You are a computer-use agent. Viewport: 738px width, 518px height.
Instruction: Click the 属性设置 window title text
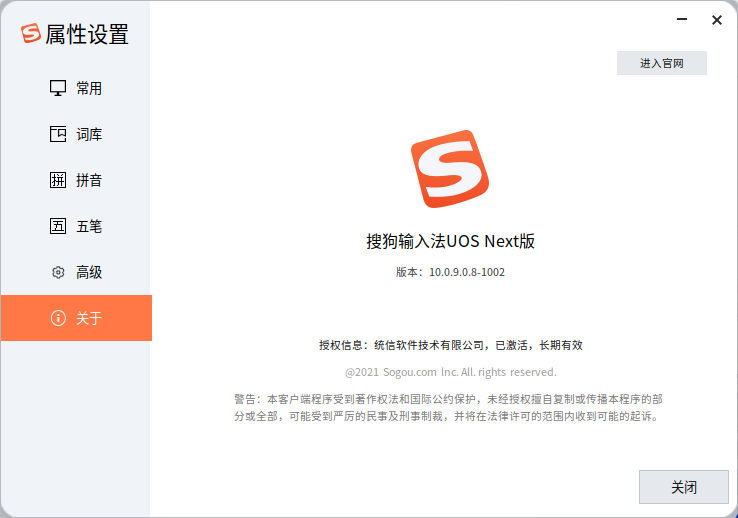click(87, 34)
